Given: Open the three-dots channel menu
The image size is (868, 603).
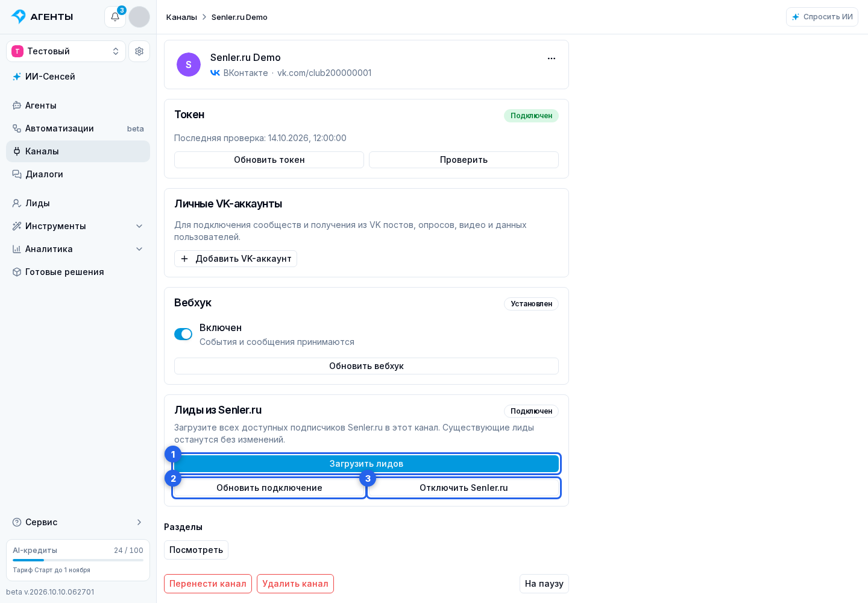Looking at the screenshot, I should coord(552,58).
